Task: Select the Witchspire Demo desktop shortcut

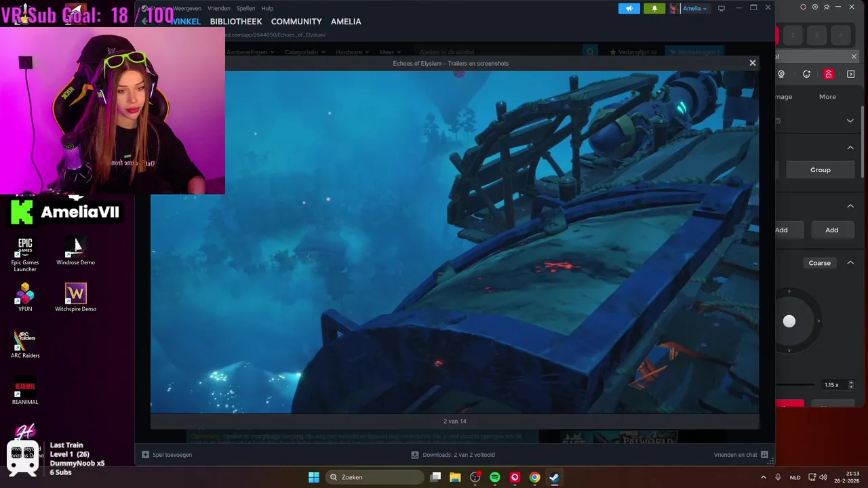Action: coord(75,297)
